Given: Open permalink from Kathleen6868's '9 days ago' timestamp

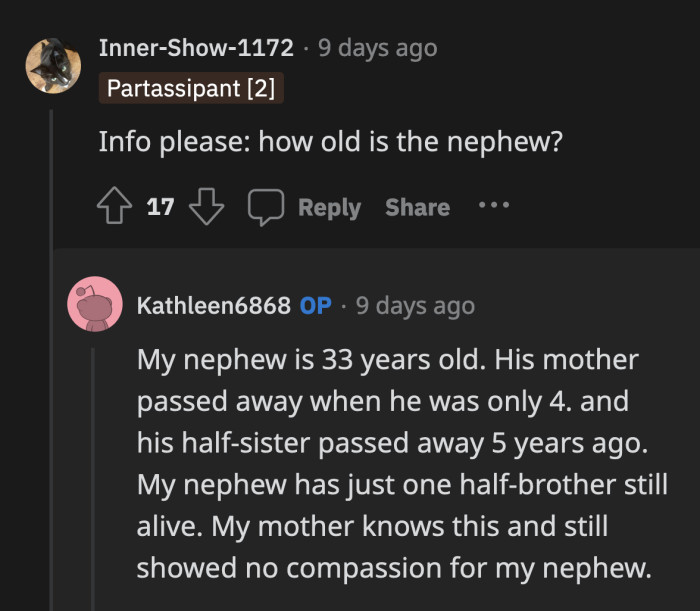Looking at the screenshot, I should point(415,305).
